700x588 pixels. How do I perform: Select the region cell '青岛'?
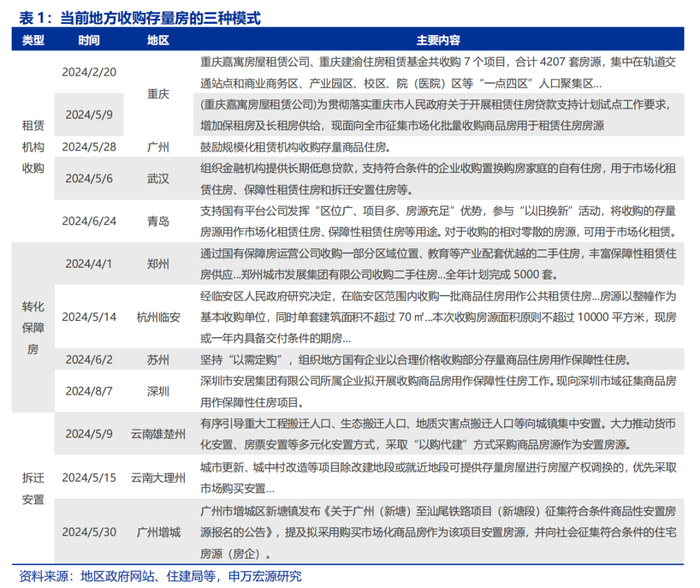(158, 221)
